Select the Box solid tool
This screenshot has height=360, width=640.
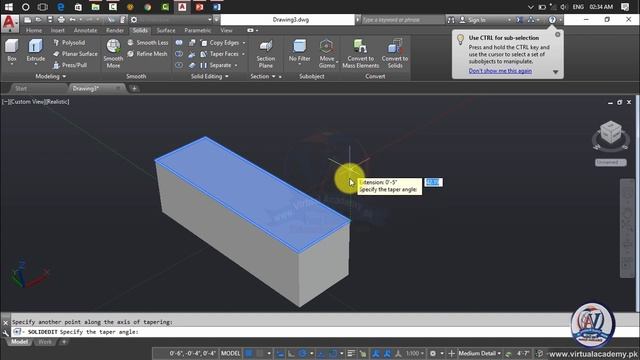pos(12,51)
